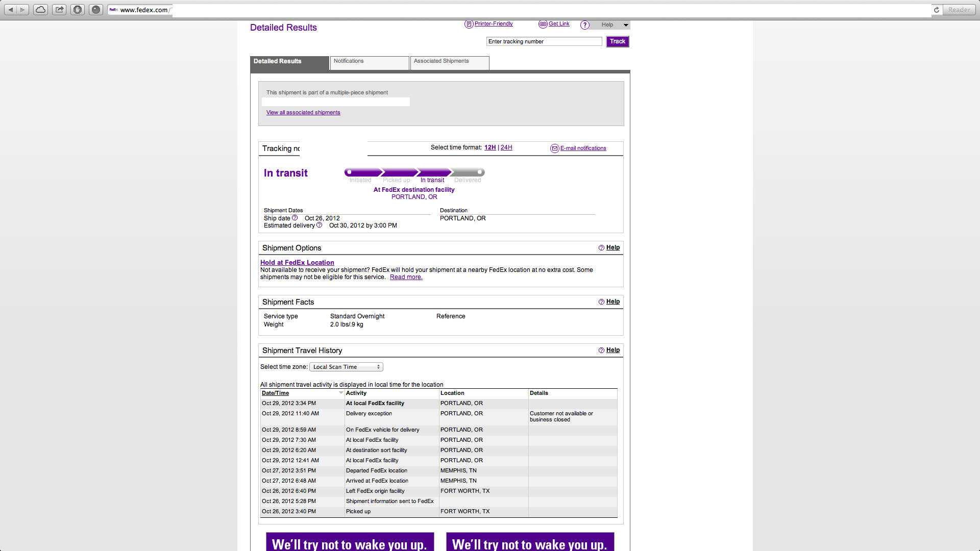
Task: Click the left 'We'll try not to wake you up' banner
Action: coord(350,542)
